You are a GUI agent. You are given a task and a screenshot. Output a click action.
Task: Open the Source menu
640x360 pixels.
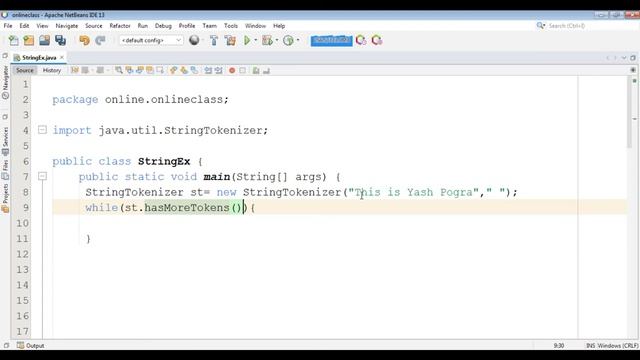pos(93,26)
